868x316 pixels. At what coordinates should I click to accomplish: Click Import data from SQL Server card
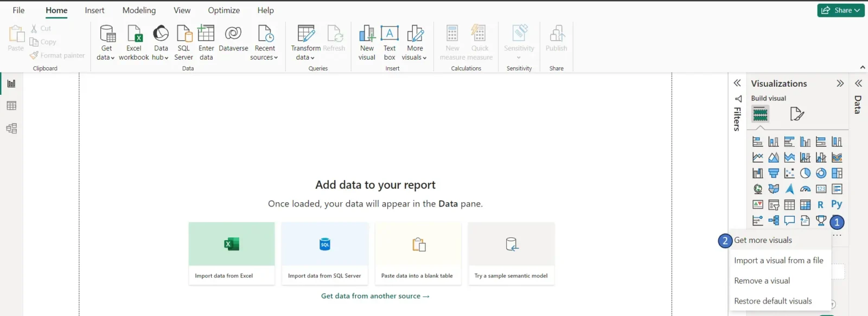(325, 253)
